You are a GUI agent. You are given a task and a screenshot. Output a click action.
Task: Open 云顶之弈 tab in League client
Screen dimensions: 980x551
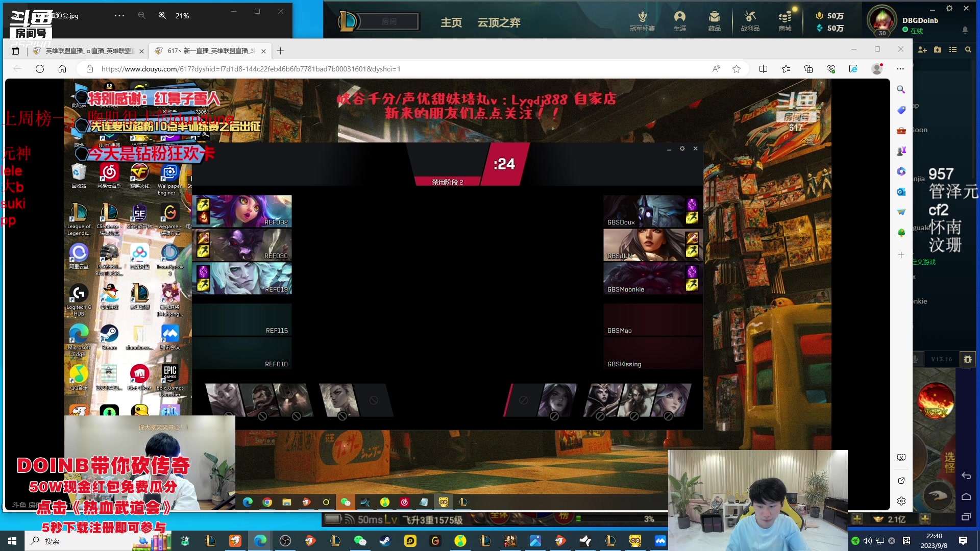[x=499, y=22]
